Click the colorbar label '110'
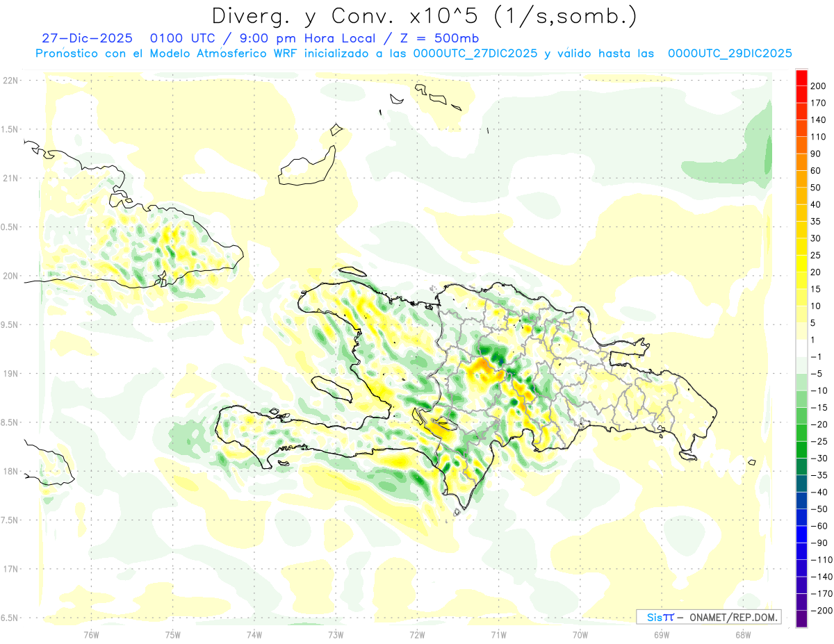Viewport: 834px width, 644px height. coord(818,137)
